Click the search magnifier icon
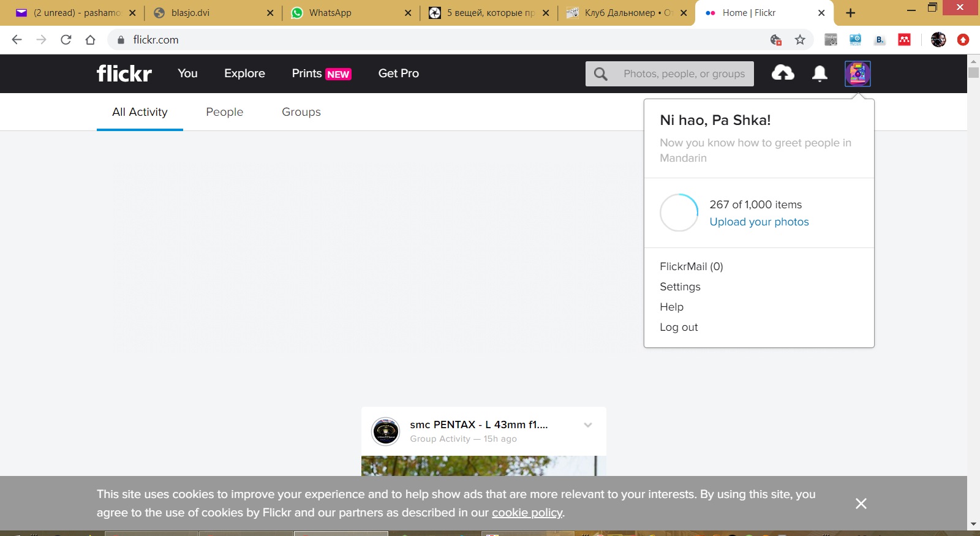This screenshot has height=536, width=980. (600, 74)
